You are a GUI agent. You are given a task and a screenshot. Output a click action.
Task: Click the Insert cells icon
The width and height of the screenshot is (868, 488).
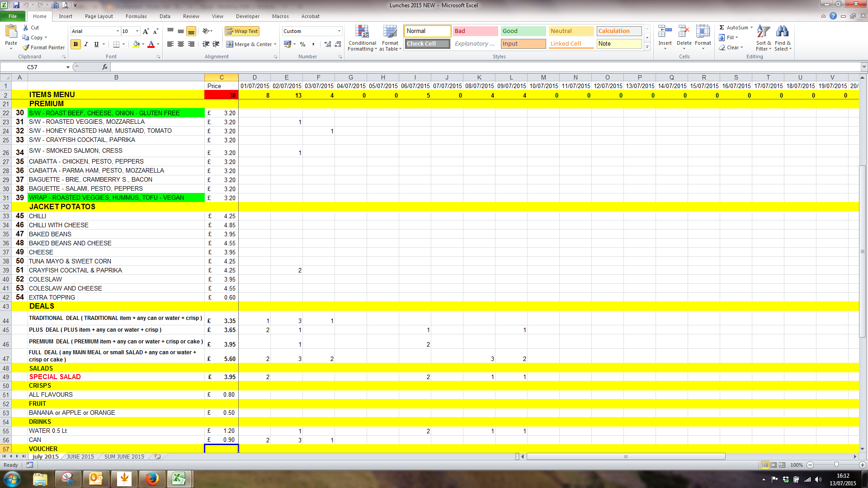click(x=665, y=32)
